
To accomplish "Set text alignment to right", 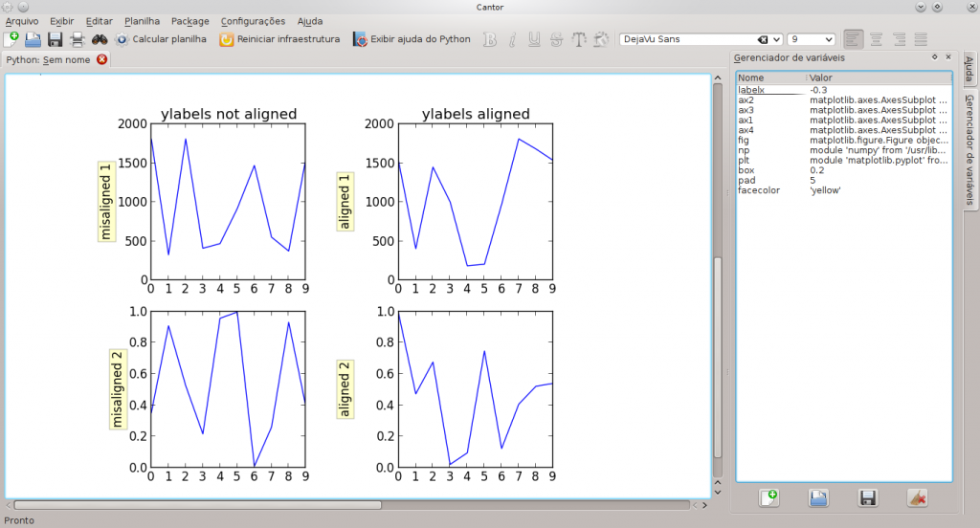I will [x=899, y=39].
